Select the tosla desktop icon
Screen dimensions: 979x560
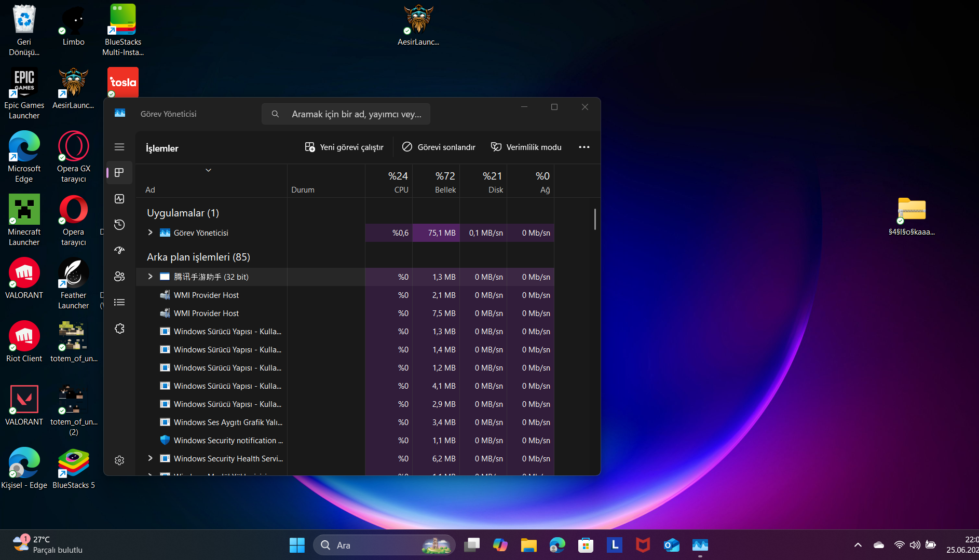pos(123,82)
